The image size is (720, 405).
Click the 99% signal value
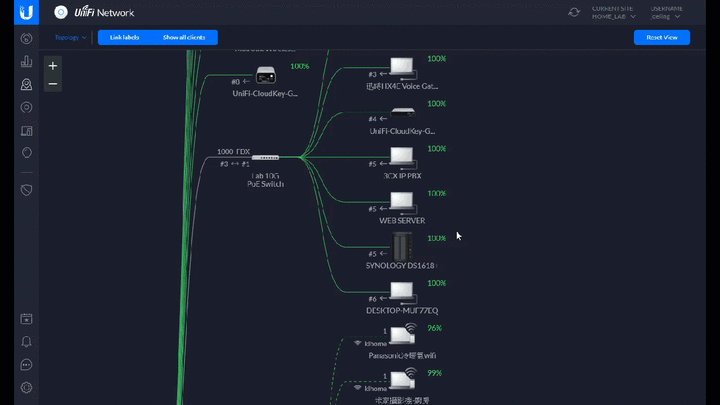(x=434, y=373)
